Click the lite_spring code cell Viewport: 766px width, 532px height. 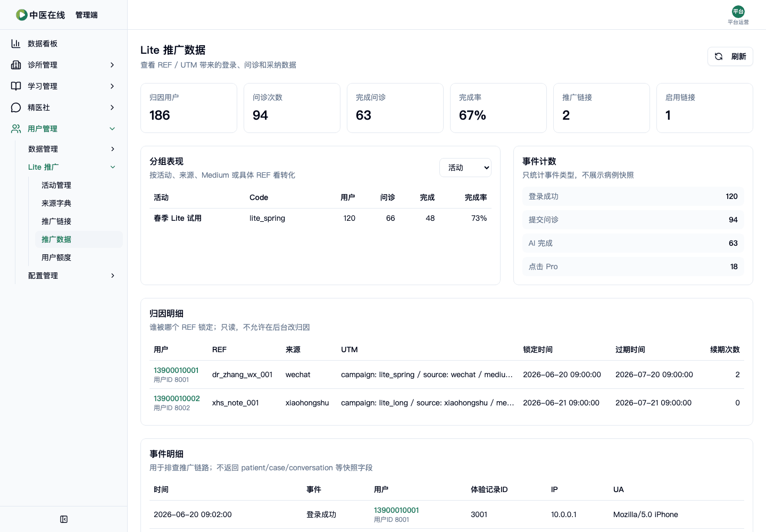(267, 218)
